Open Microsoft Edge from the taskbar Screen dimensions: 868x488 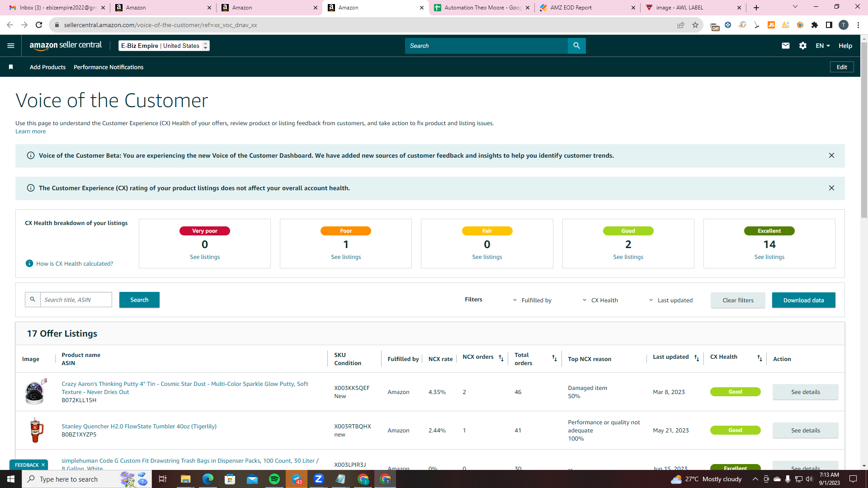(208, 479)
